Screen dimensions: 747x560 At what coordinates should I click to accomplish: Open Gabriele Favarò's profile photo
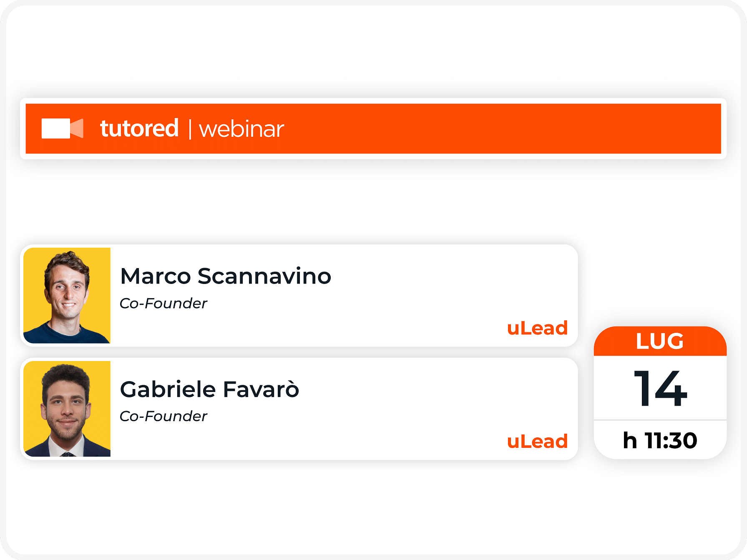click(x=67, y=409)
